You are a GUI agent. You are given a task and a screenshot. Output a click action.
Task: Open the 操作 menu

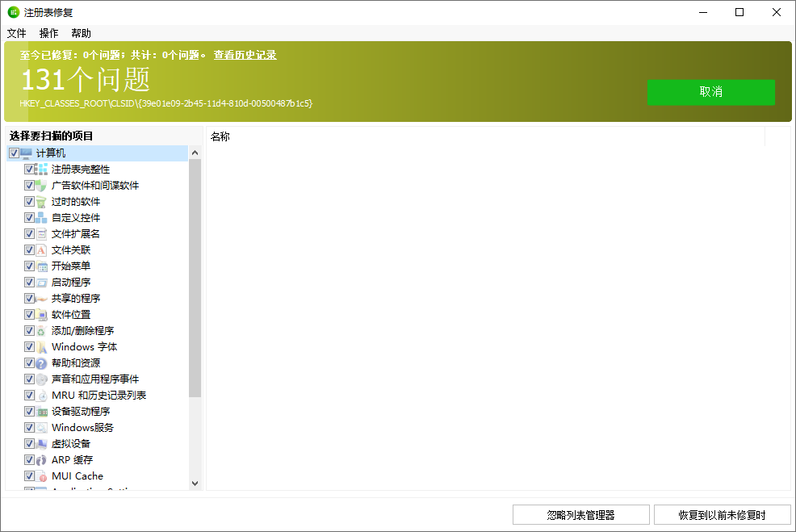pos(48,33)
